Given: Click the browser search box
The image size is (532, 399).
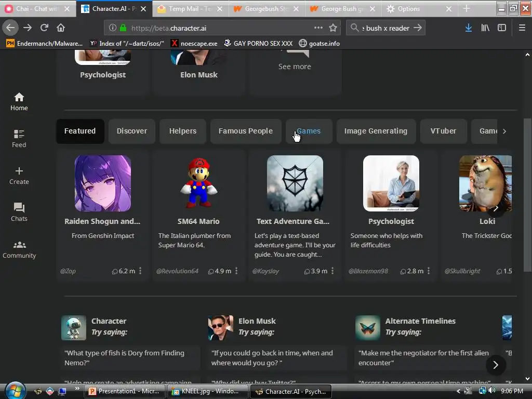Looking at the screenshot, I should tap(387, 28).
